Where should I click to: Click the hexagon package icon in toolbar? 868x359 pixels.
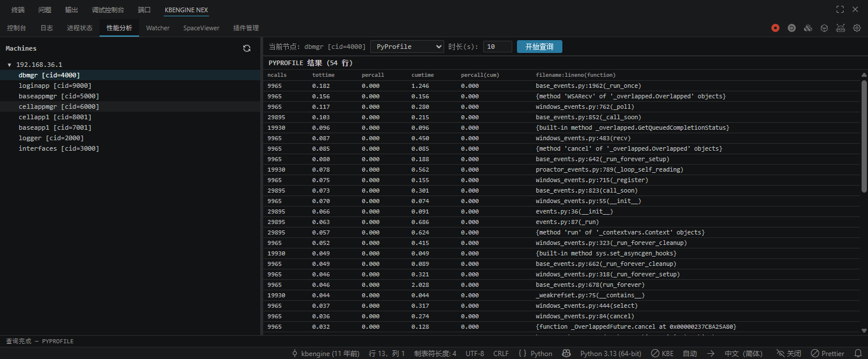(824, 28)
